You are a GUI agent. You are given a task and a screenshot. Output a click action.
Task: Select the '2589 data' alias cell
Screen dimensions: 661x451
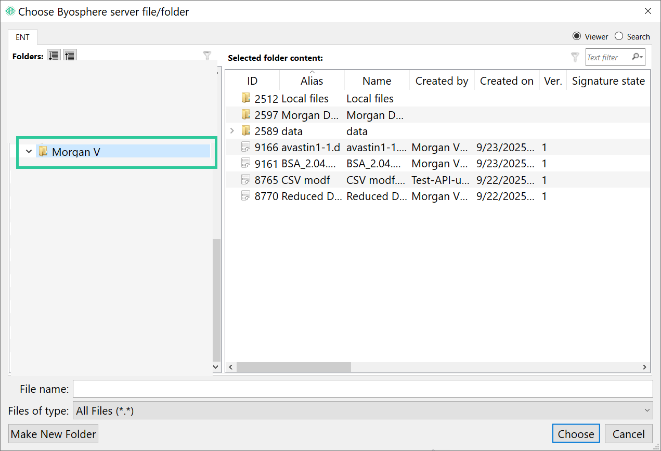click(x=292, y=131)
